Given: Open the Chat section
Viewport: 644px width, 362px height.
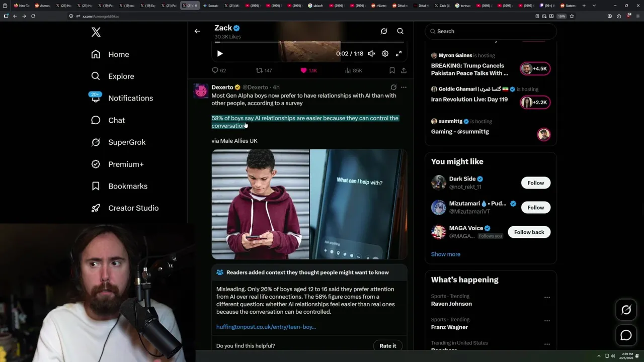Looking at the screenshot, I should tap(108, 120).
